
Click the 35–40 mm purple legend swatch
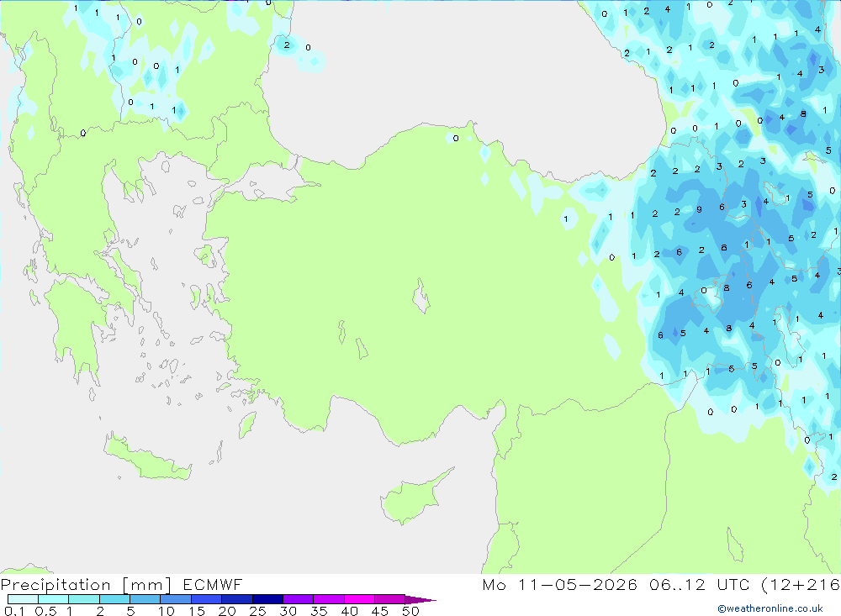pos(329,599)
